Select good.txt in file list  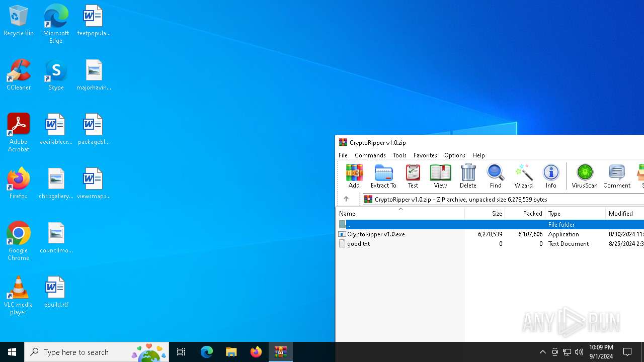click(x=490, y=244)
